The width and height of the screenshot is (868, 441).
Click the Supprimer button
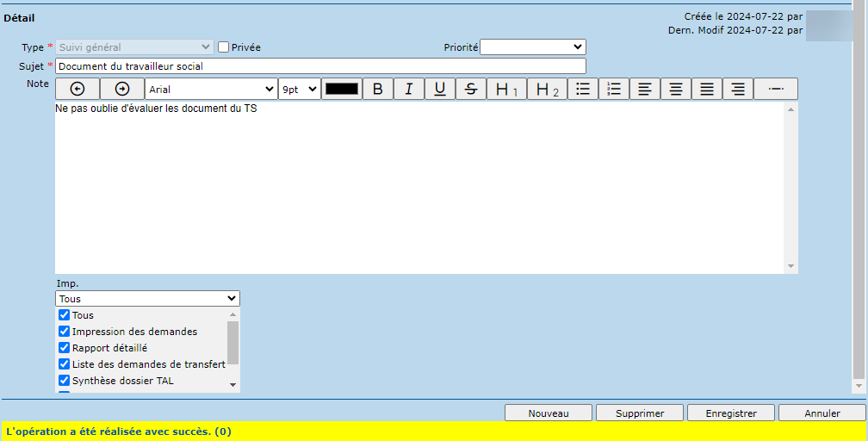point(640,413)
